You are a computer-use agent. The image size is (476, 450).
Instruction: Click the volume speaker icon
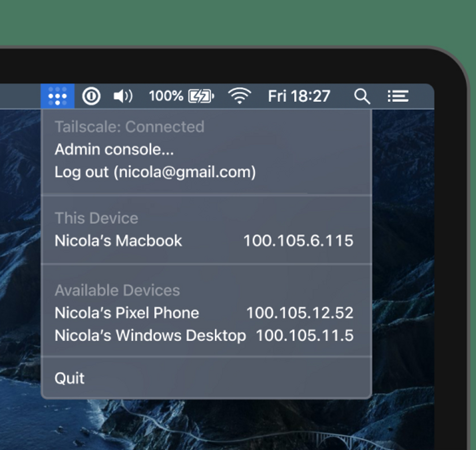pos(123,96)
